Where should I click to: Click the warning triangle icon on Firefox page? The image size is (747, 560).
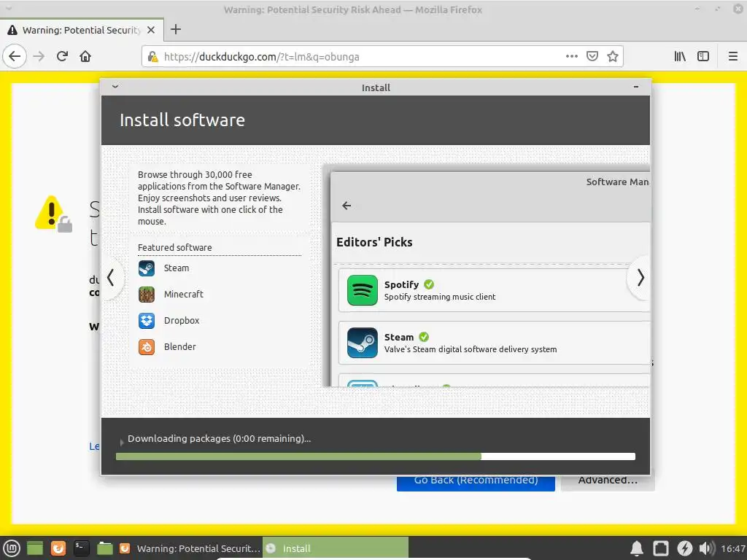pos(53,214)
